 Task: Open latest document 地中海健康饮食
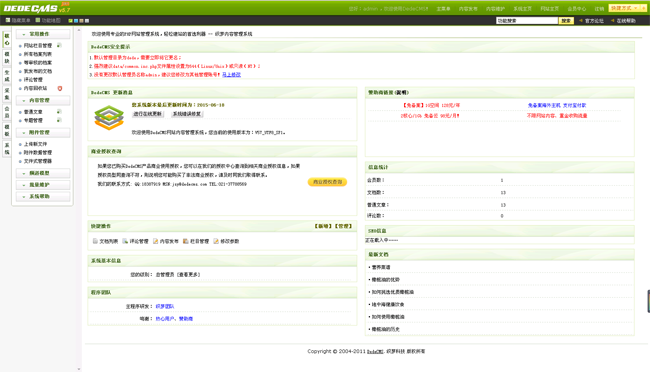[x=388, y=304]
